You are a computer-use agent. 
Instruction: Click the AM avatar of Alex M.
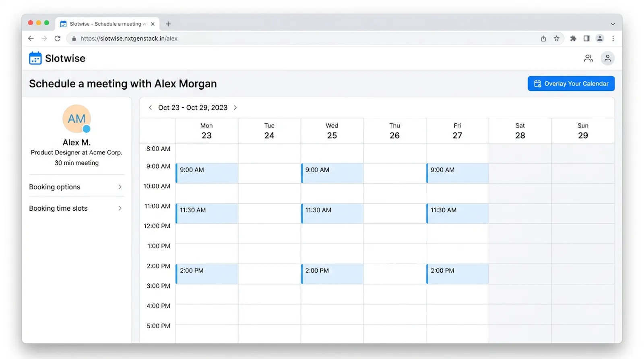tap(76, 119)
